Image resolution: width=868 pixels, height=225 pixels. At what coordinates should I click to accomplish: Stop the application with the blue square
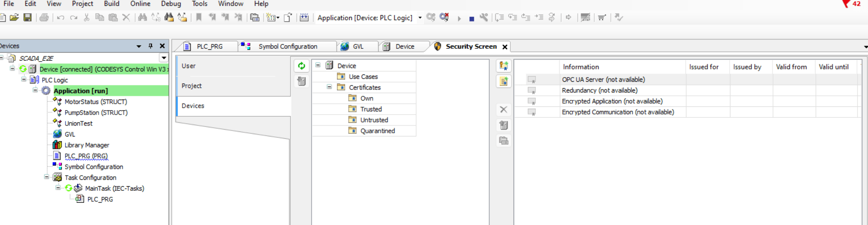point(471,18)
